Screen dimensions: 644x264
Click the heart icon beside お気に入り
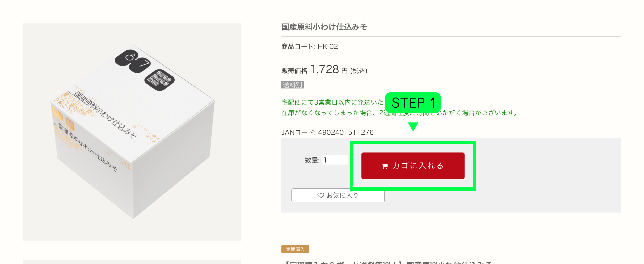pos(321,195)
